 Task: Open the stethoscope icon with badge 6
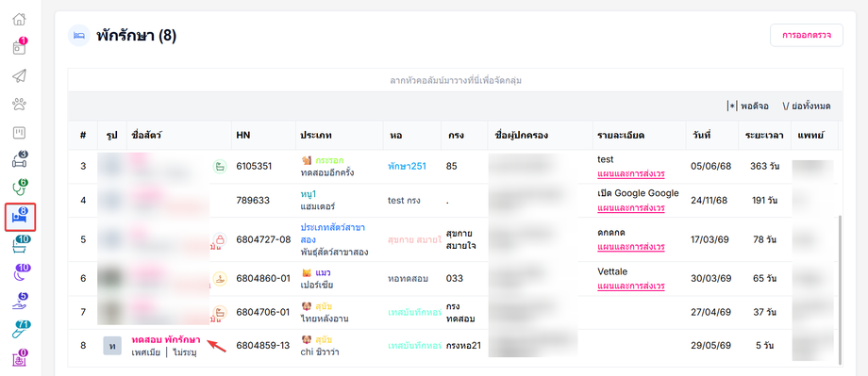click(x=20, y=188)
